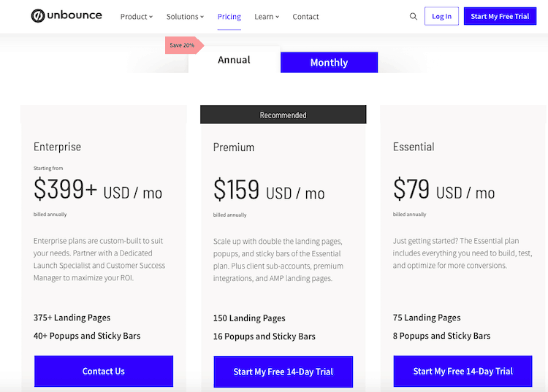The width and height of the screenshot is (548, 392).
Task: Open the Contact nav item
Action: (306, 17)
